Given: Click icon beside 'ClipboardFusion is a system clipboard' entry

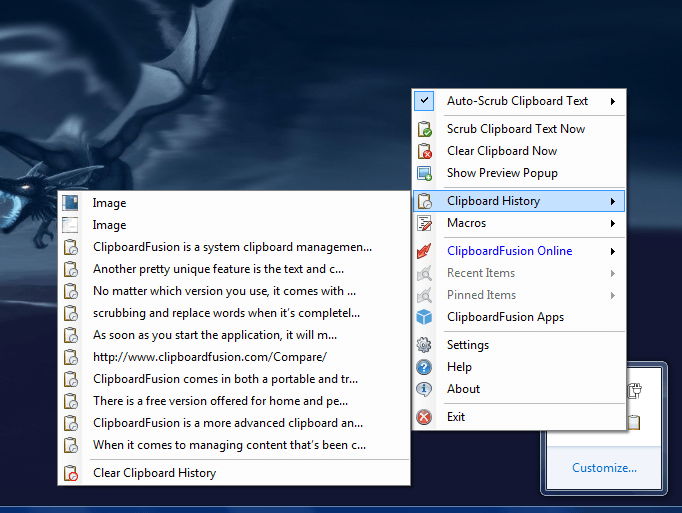Looking at the screenshot, I should [70, 247].
